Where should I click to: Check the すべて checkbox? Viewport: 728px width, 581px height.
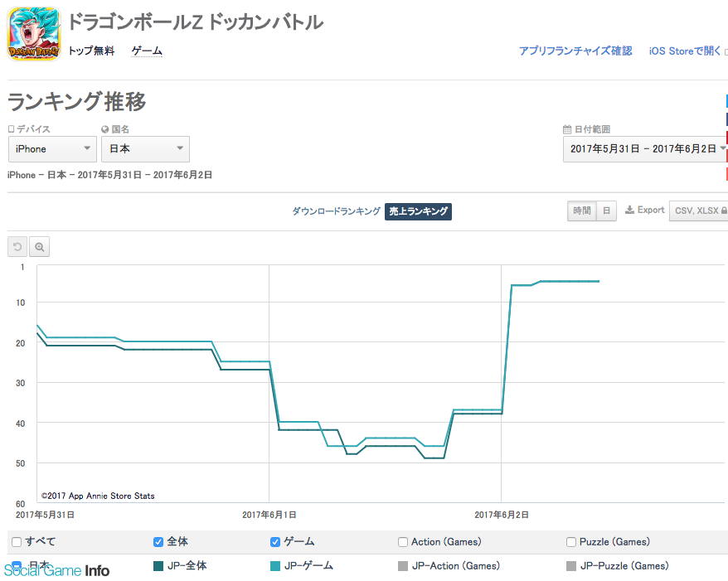17,542
